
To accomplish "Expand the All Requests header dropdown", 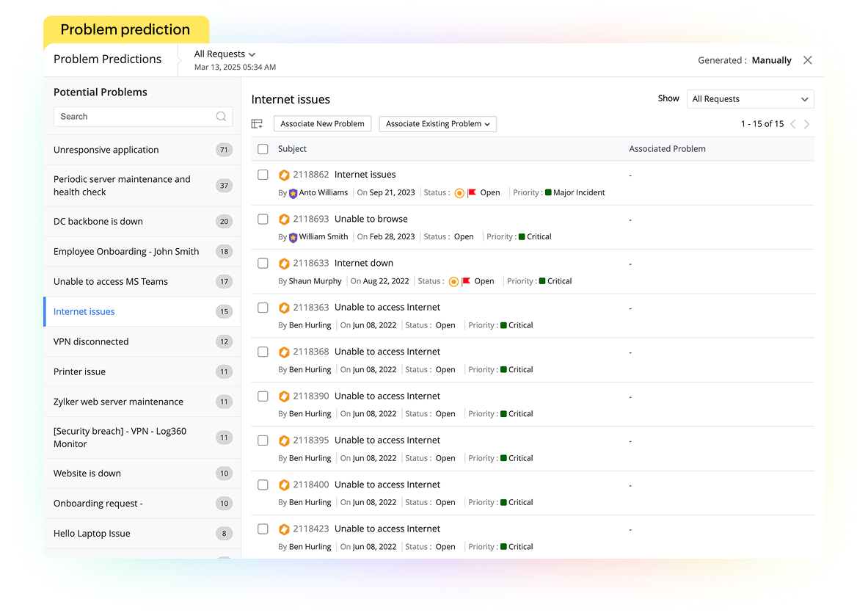I will click(x=225, y=54).
